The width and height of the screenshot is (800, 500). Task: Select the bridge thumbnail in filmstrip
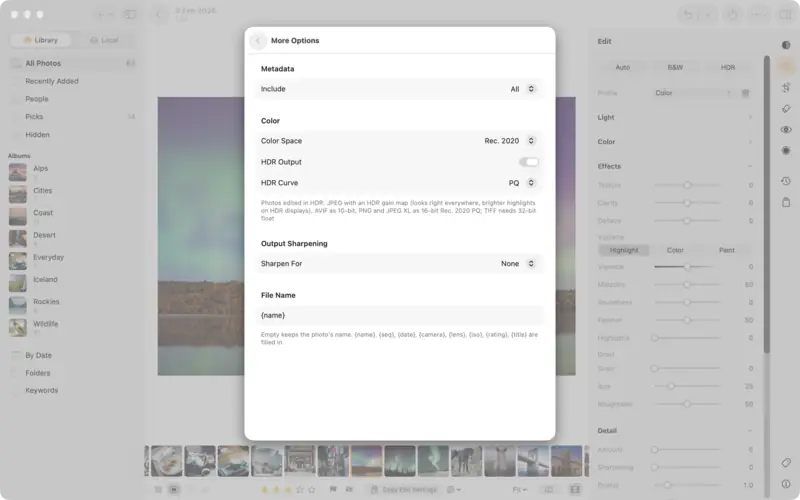pyautogui.click(x=533, y=461)
